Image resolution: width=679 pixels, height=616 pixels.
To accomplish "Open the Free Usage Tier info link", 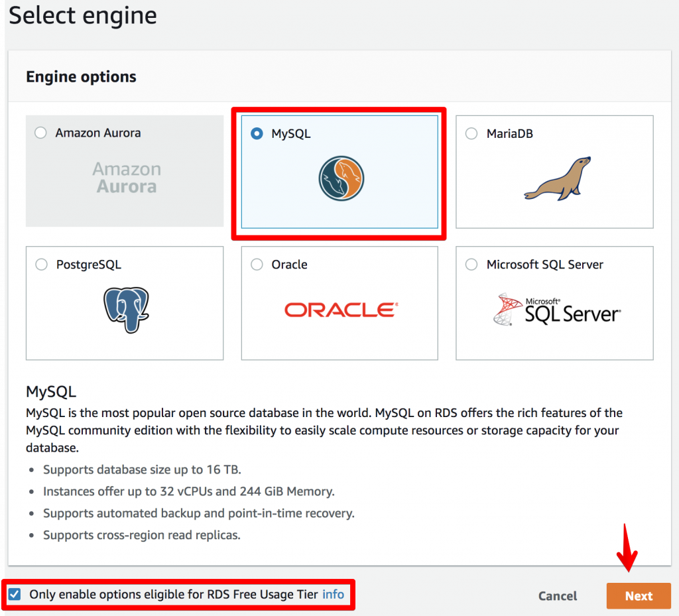I will point(333,594).
